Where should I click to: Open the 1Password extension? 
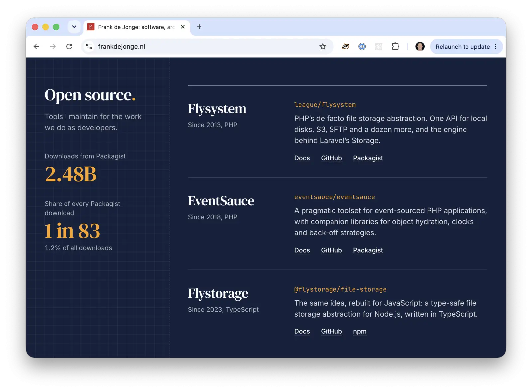[x=362, y=47]
